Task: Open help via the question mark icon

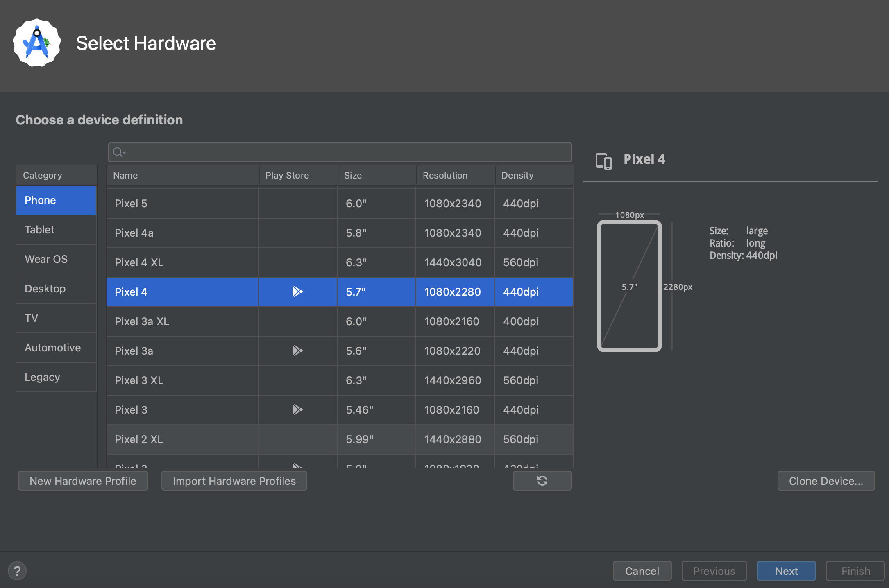Action: [17, 571]
